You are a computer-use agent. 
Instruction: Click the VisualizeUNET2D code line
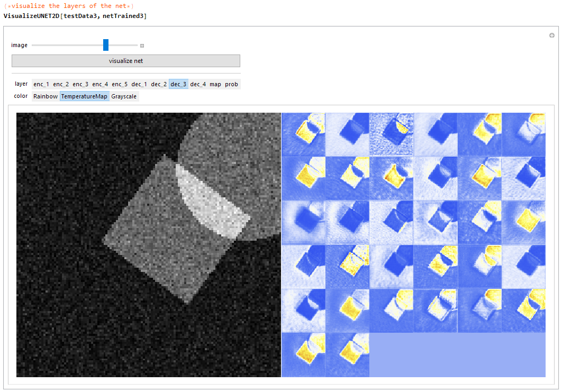click(75, 16)
